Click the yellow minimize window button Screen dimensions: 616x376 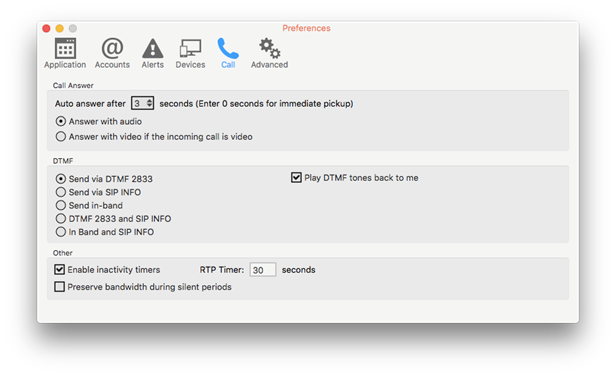(59, 28)
